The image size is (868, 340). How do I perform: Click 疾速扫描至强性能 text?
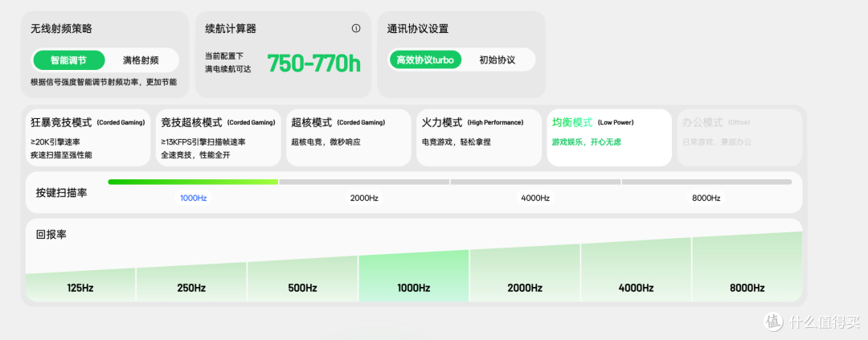point(61,155)
